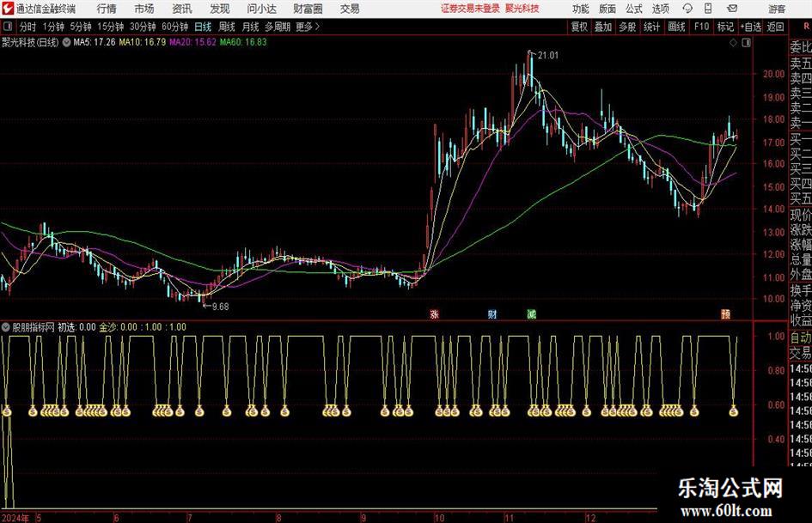Image resolution: width=812 pixels, height=523 pixels.
Task: Click the 画线 drawing tools button
Action: [x=676, y=27]
